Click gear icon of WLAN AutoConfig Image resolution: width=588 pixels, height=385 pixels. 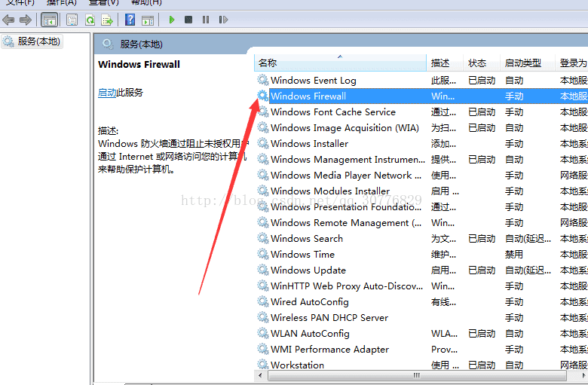click(x=263, y=333)
